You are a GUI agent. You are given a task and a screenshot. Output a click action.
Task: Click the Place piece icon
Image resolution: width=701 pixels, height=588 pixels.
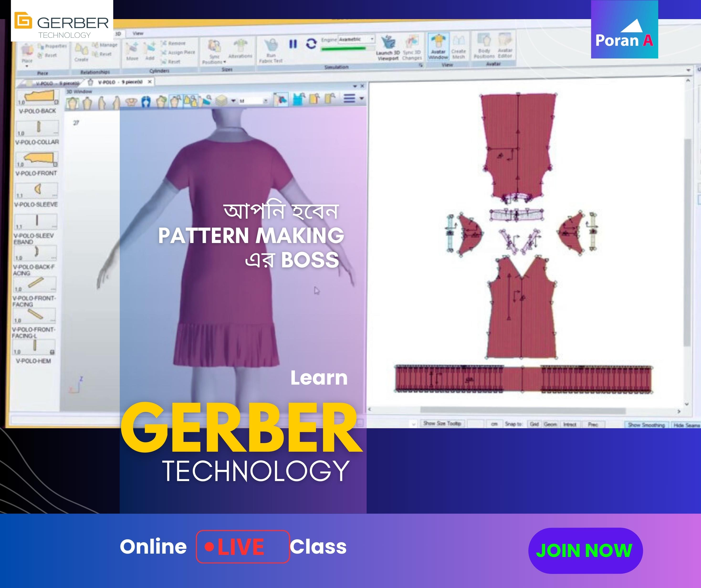pos(27,50)
